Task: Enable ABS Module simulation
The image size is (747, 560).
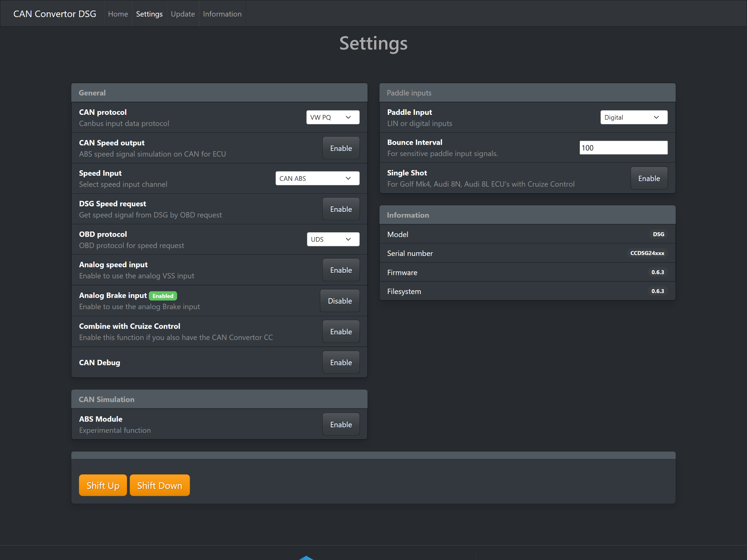Action: tap(341, 424)
